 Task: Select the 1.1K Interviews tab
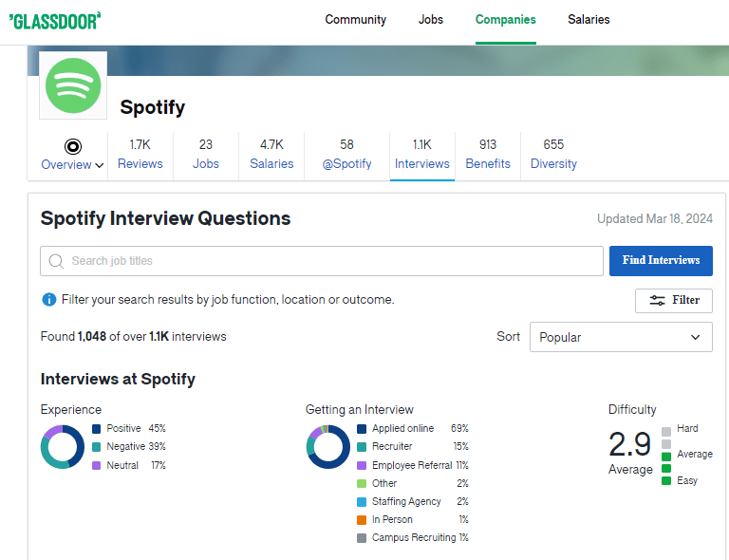point(422,155)
